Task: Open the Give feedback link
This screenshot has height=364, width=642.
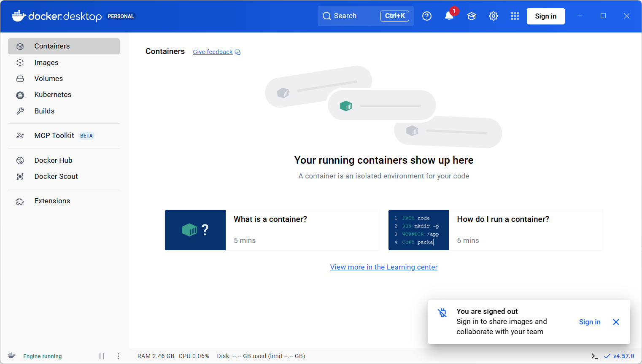Action: 213,52
